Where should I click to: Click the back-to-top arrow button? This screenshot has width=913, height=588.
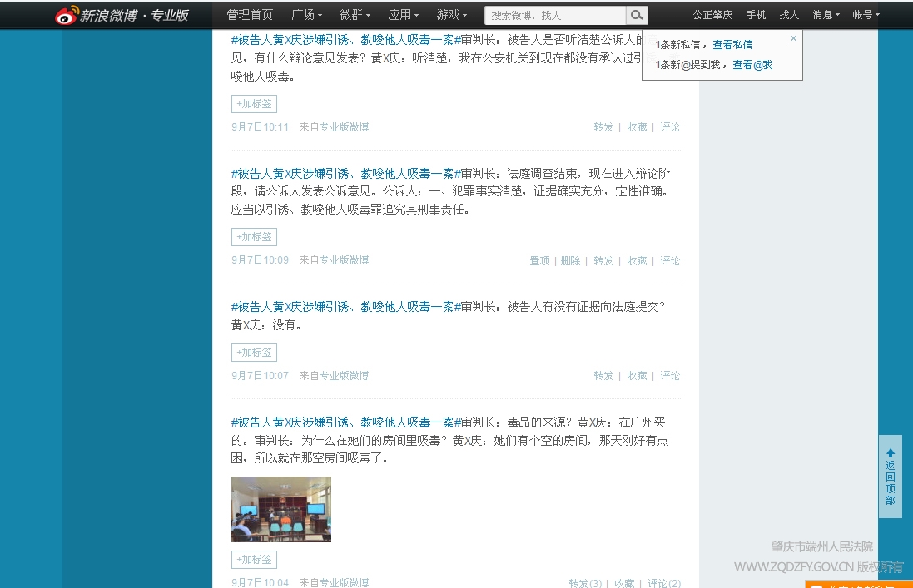[x=891, y=477]
